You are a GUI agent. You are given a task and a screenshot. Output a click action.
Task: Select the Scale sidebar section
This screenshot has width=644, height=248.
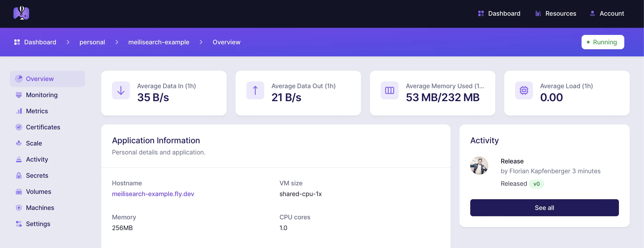pos(47,143)
